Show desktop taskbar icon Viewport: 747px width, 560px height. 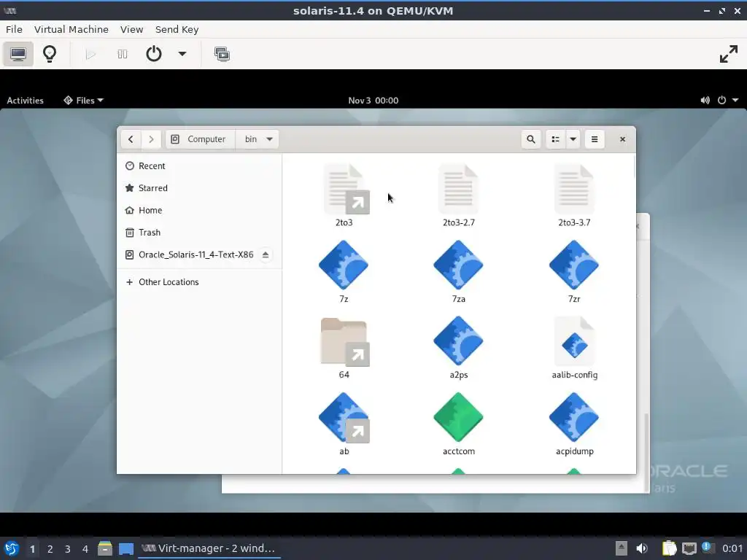coord(126,548)
